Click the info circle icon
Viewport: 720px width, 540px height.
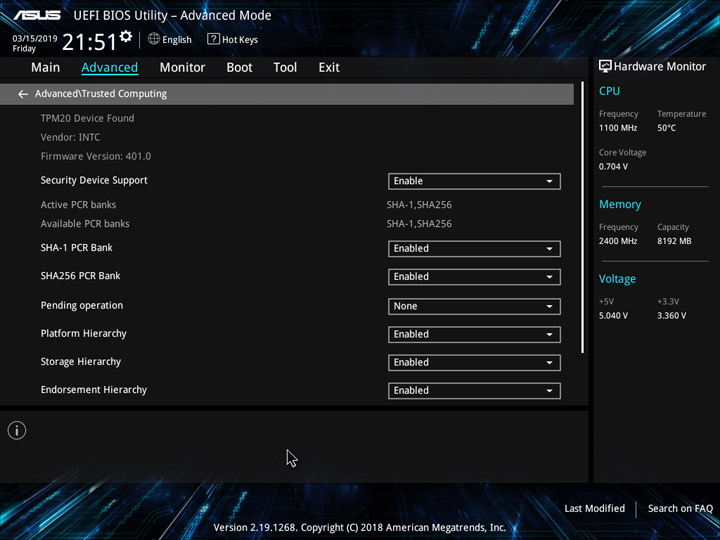pos(17,430)
